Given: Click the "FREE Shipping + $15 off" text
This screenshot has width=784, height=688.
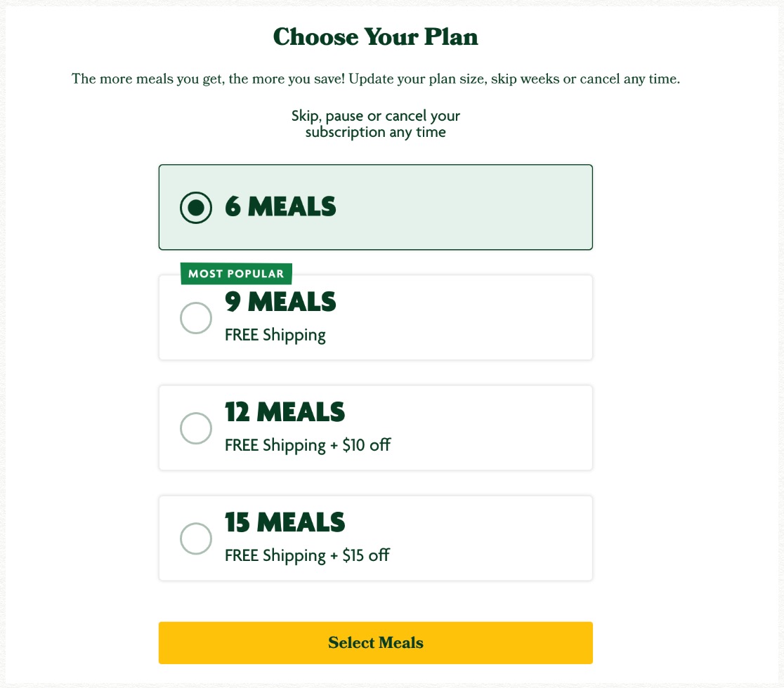Looking at the screenshot, I should point(307,555).
